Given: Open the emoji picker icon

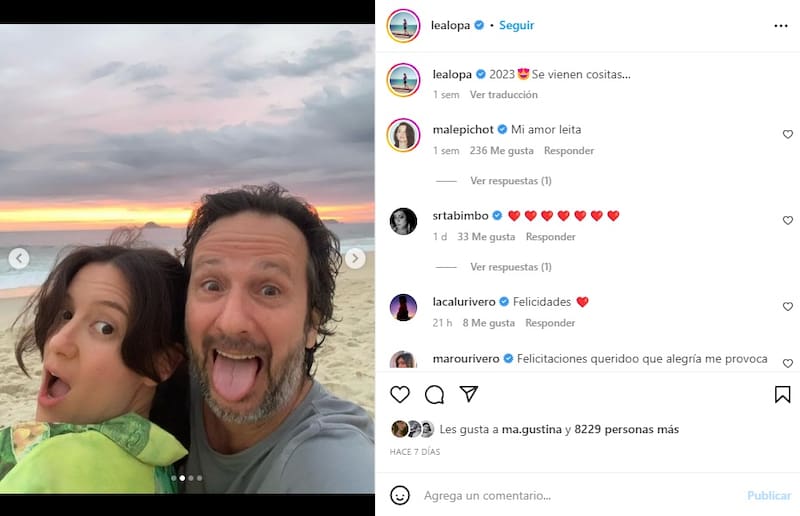Looking at the screenshot, I should [x=400, y=495].
